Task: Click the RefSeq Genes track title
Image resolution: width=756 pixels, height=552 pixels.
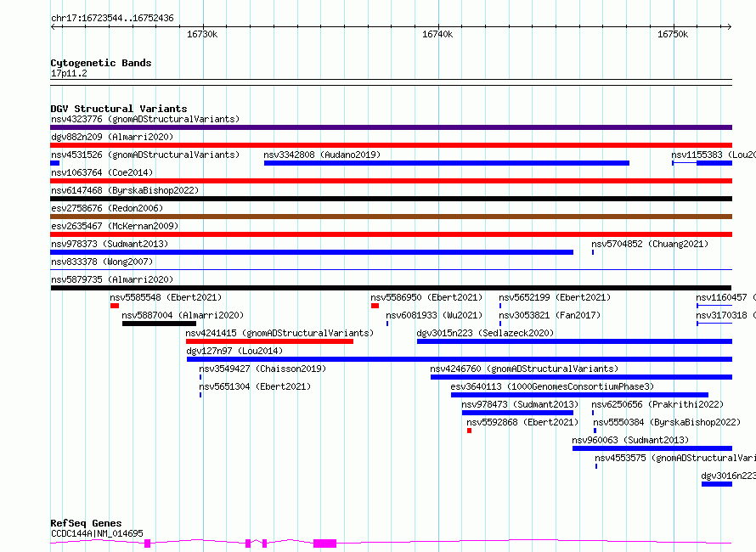Action: click(86, 523)
